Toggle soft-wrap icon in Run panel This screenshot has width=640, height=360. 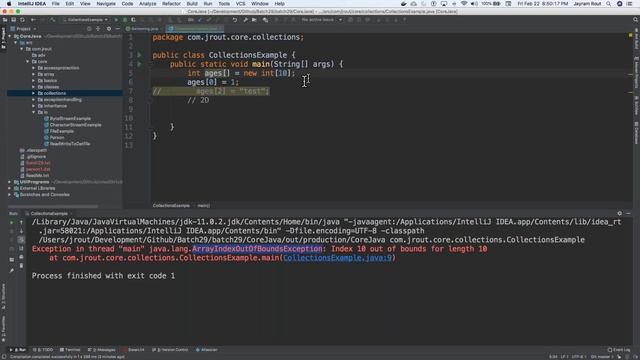click(x=21, y=240)
